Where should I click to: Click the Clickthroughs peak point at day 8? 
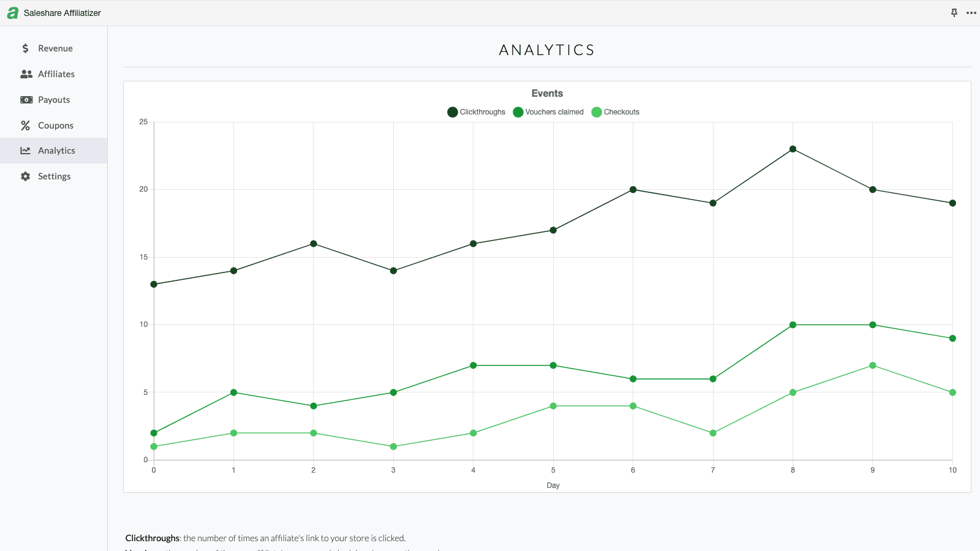pyautogui.click(x=793, y=148)
